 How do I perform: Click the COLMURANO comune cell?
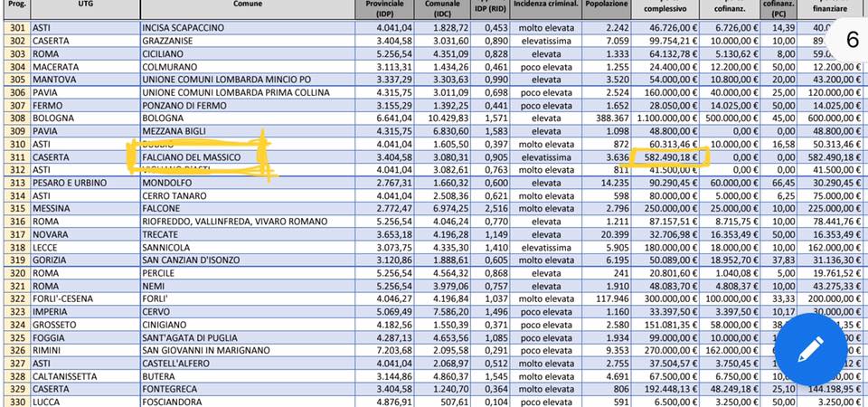click(x=248, y=66)
